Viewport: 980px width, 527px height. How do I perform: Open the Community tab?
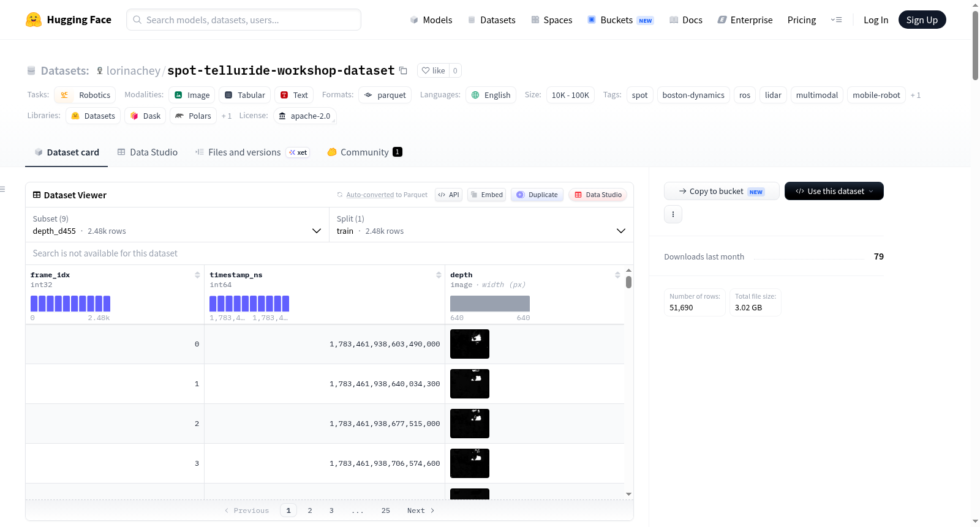click(x=364, y=152)
